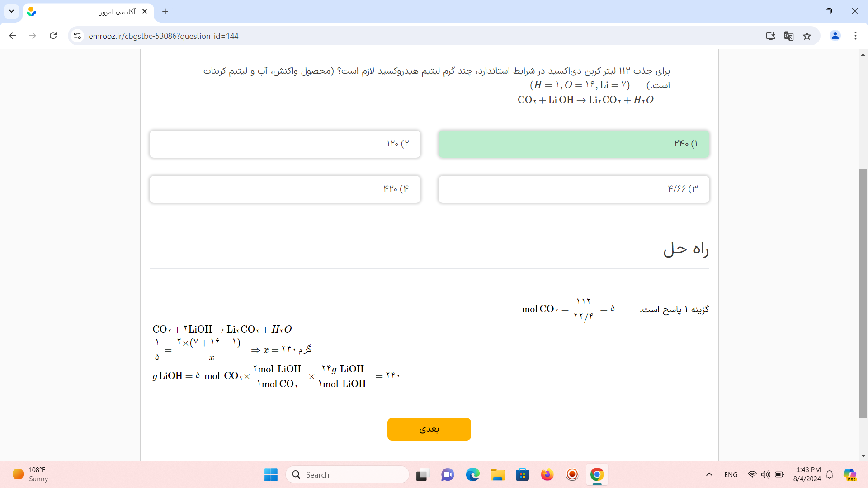Select answer option 3 (۴/۶۶)

(x=573, y=189)
